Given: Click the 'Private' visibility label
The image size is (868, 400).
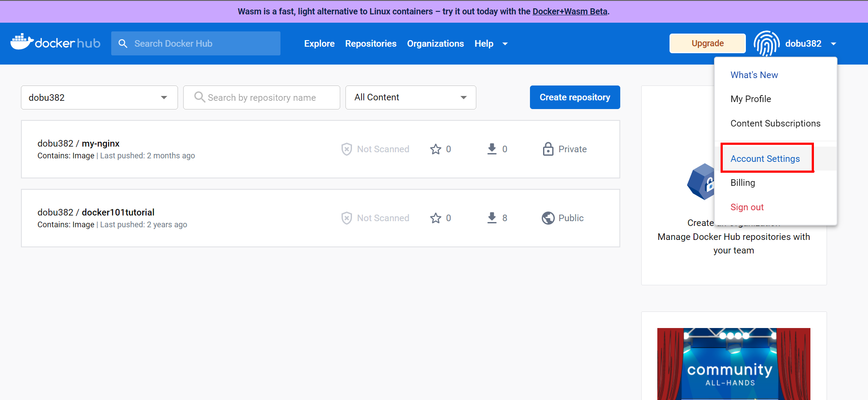Looking at the screenshot, I should pyautogui.click(x=572, y=149).
